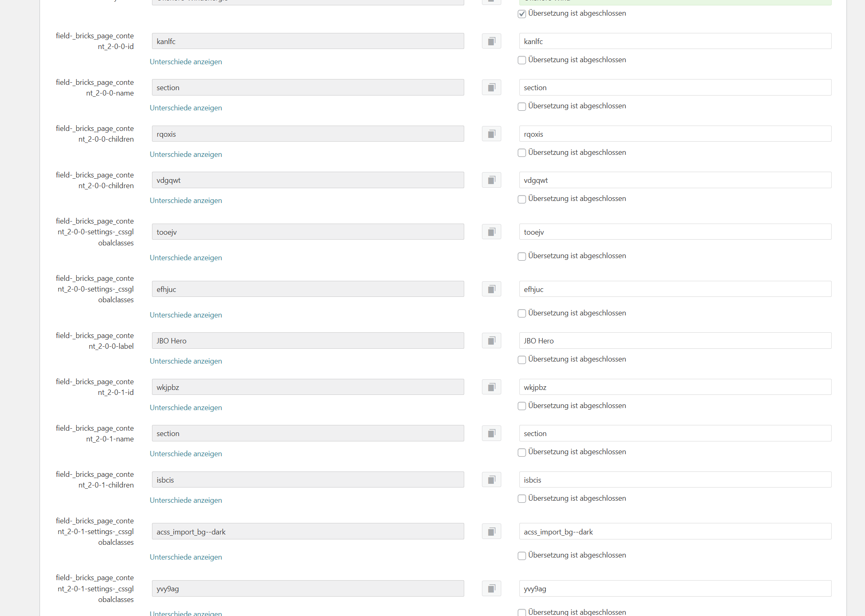The image size is (865, 616).
Task: Copy JBO Hero original into translation
Action: click(x=491, y=341)
